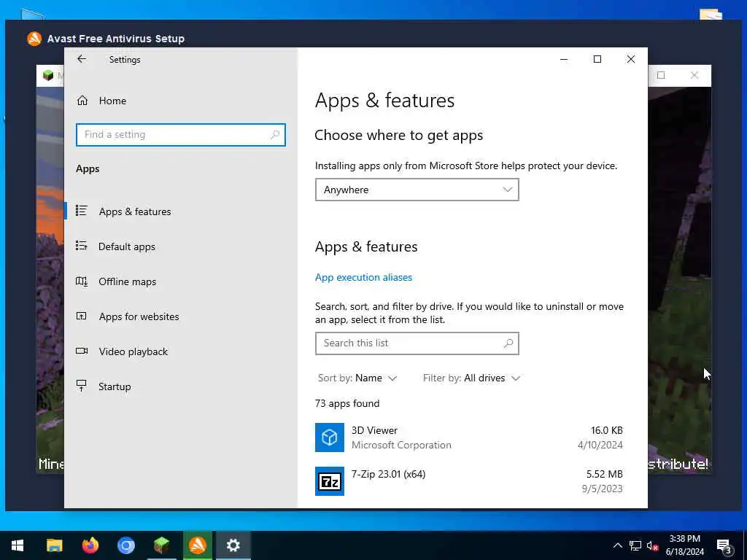The height and width of the screenshot is (560, 747).
Task: Click the Find a setting search box
Action: pyautogui.click(x=181, y=135)
